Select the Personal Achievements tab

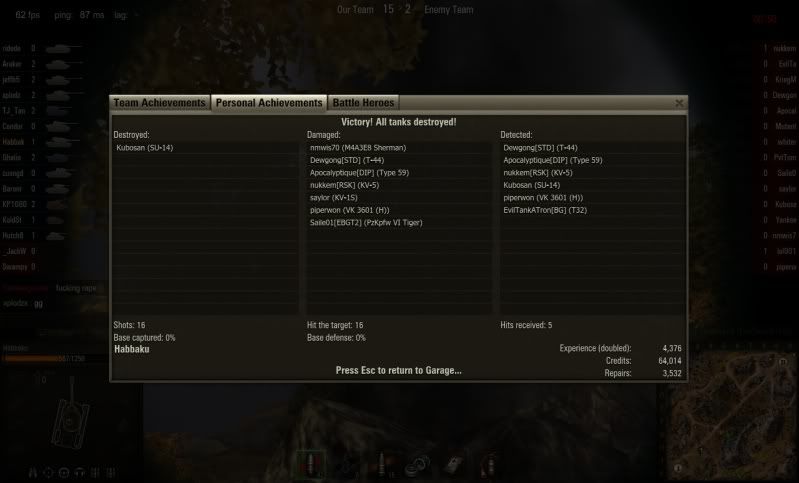point(269,103)
